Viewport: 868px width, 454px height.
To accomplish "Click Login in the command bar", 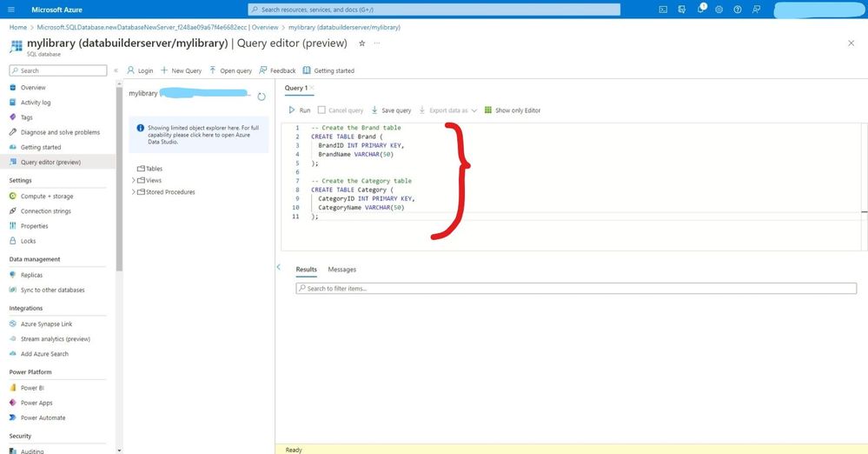I will (x=140, y=70).
